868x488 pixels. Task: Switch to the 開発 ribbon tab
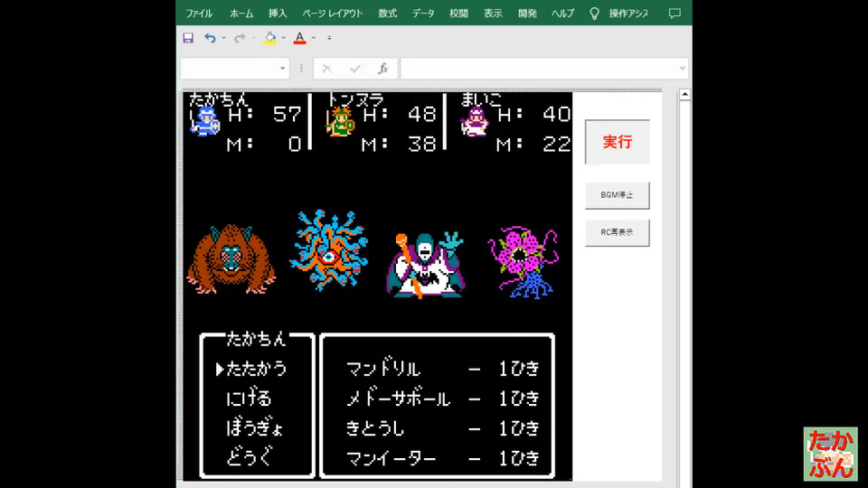(x=527, y=14)
